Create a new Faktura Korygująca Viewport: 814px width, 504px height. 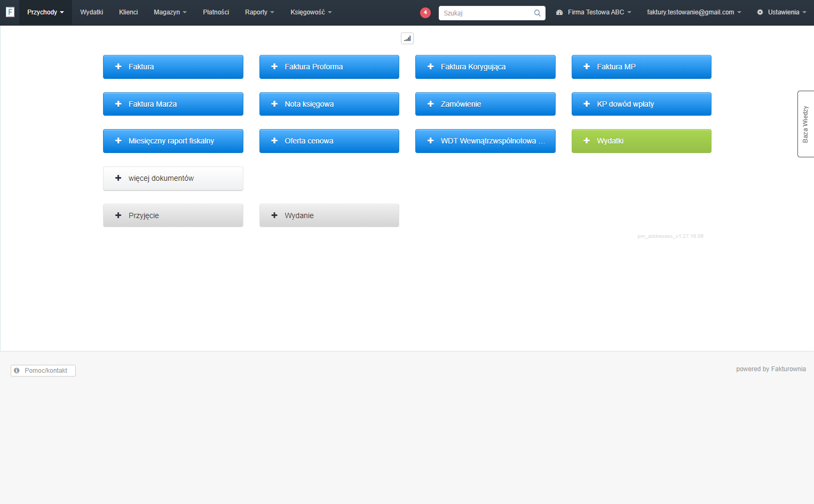[x=485, y=67]
